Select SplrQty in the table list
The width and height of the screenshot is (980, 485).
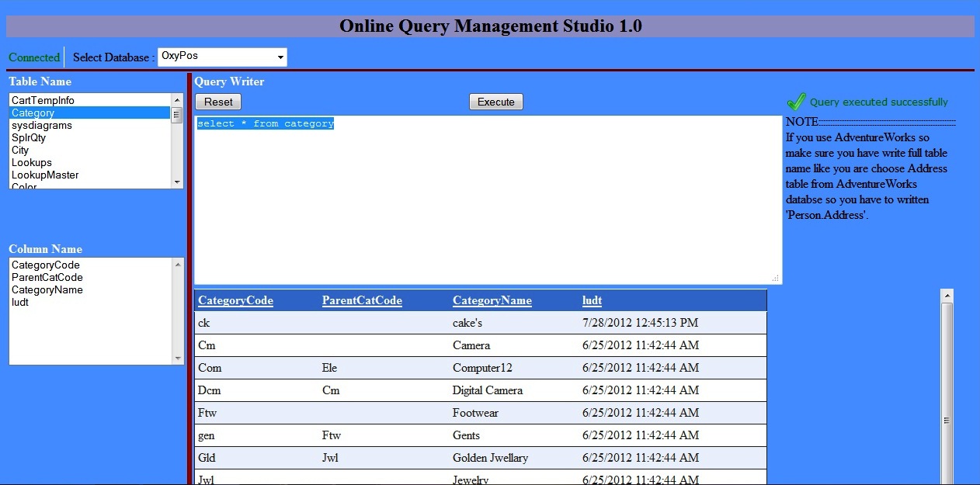pos(90,137)
